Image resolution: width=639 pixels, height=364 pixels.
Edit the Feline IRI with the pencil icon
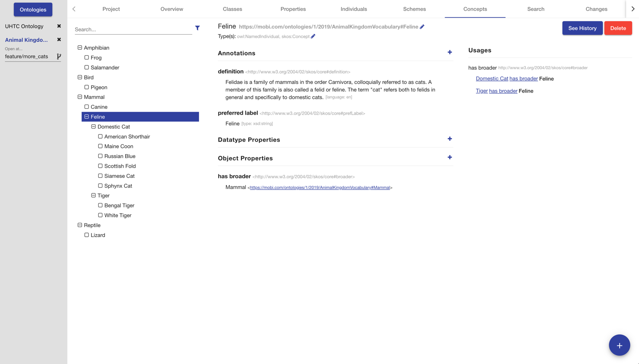tap(422, 26)
